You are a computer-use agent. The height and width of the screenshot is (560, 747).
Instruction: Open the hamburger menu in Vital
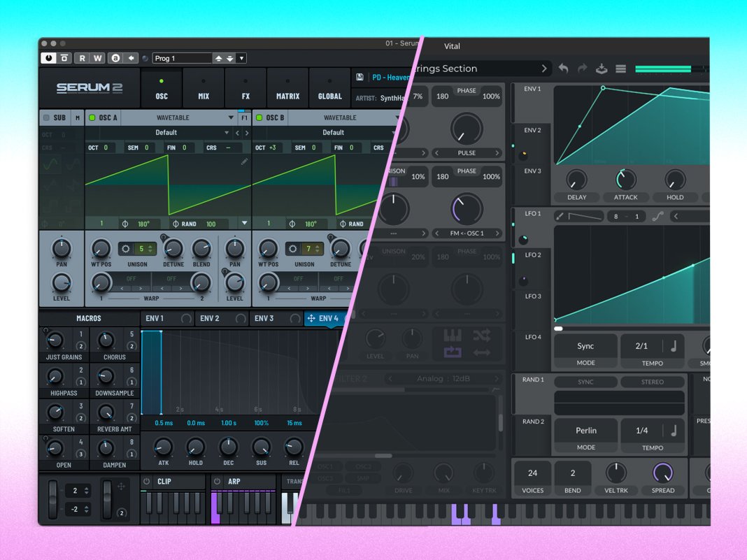pos(620,69)
